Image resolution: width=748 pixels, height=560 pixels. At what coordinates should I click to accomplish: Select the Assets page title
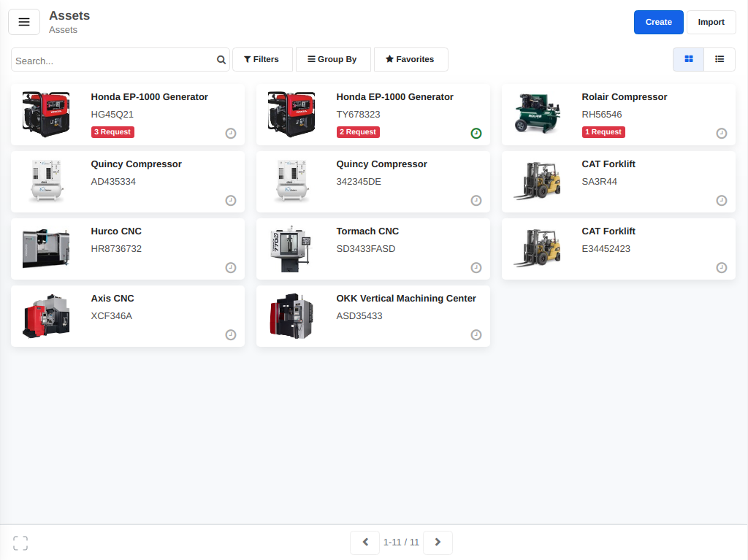(69, 15)
